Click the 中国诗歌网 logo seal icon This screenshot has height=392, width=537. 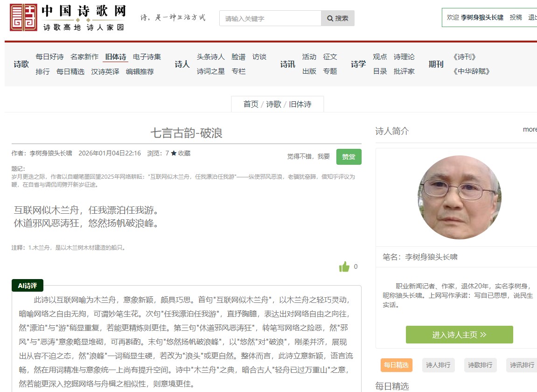(x=23, y=17)
